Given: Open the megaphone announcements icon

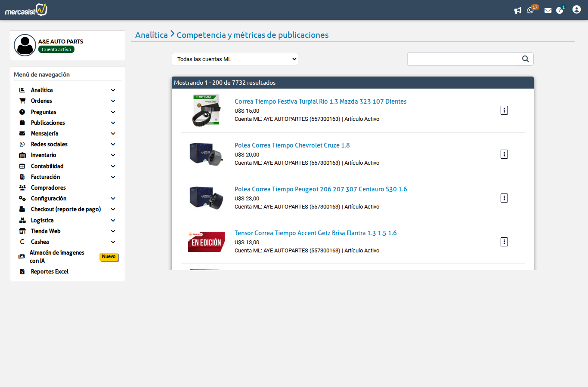Looking at the screenshot, I should click(x=518, y=10).
